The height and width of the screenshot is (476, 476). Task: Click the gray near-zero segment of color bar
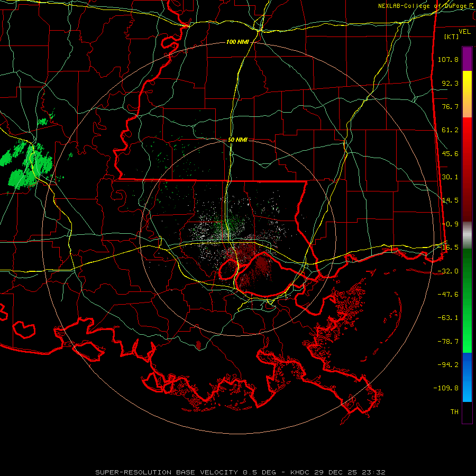point(467,235)
